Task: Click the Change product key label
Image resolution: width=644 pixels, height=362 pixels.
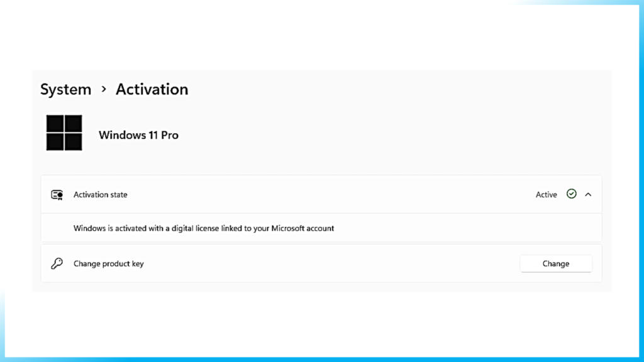Action: [108, 263]
